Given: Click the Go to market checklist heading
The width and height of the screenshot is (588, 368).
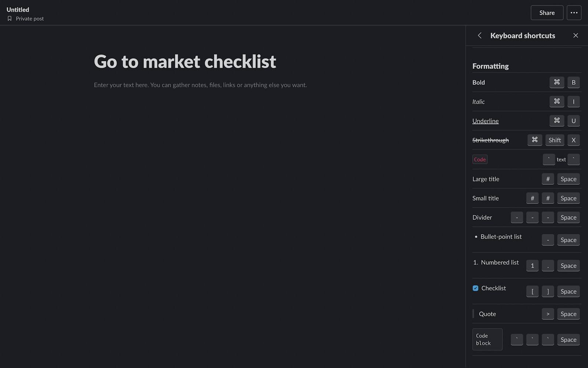Looking at the screenshot, I should [x=185, y=61].
